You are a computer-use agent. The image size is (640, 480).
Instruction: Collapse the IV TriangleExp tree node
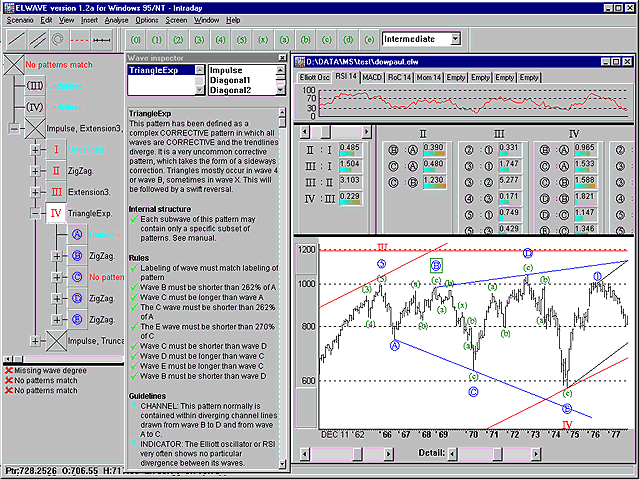point(37,213)
